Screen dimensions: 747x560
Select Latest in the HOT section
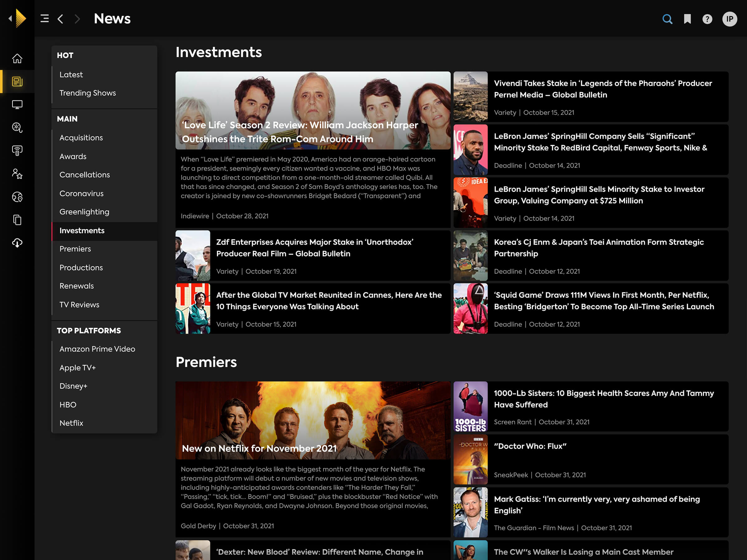pyautogui.click(x=105, y=75)
